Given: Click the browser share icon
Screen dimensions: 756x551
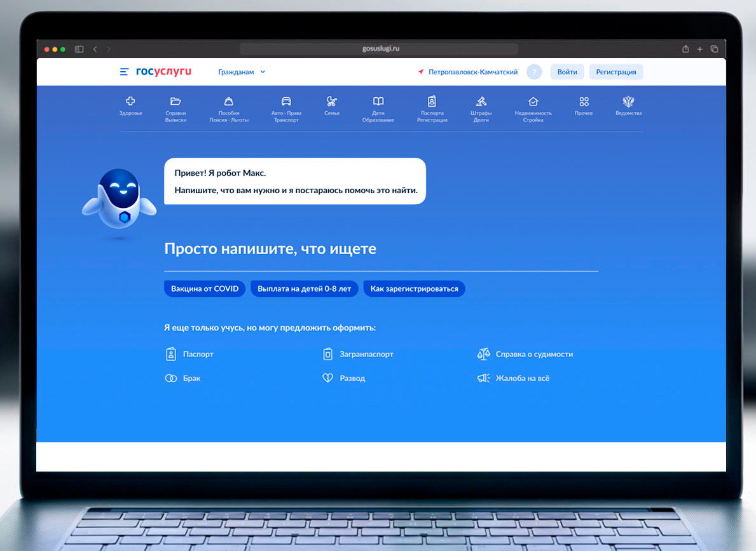Looking at the screenshot, I should (685, 49).
